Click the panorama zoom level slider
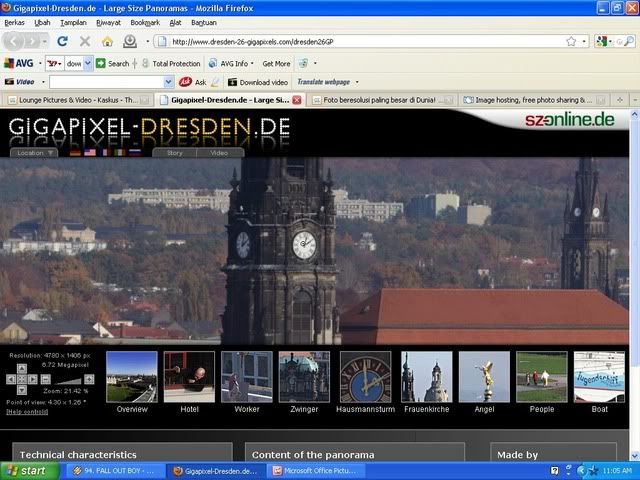 click(x=68, y=381)
